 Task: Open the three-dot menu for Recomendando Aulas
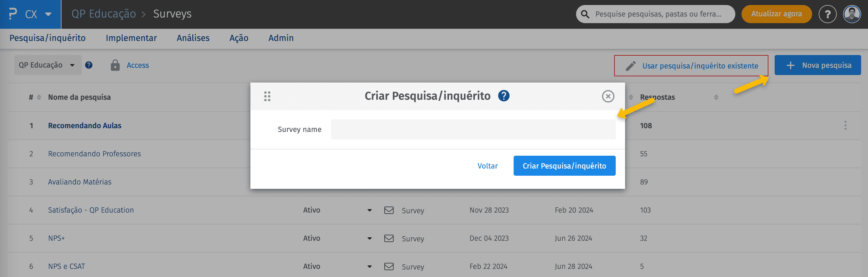tap(845, 125)
